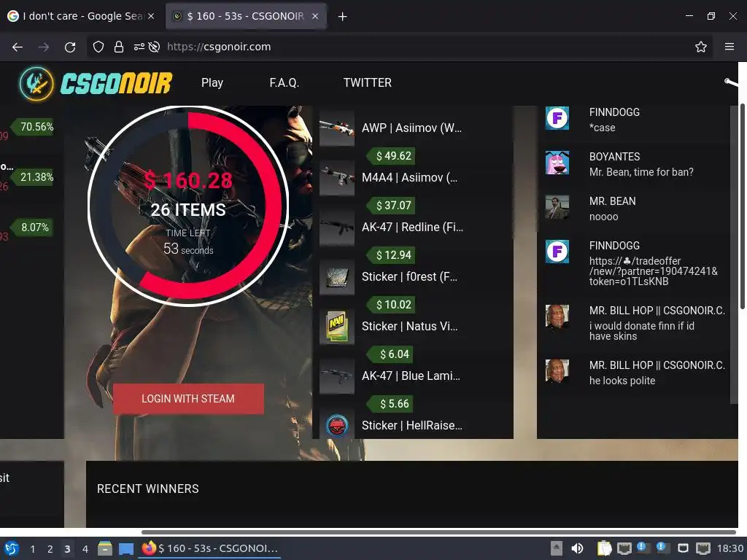Close the Google Search tab

[x=151, y=16]
